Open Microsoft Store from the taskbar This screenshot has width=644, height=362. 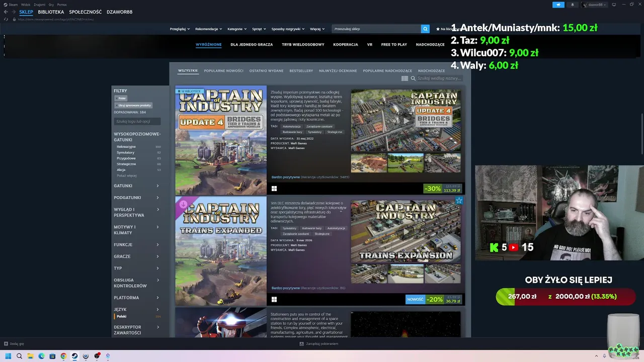click(x=52, y=356)
